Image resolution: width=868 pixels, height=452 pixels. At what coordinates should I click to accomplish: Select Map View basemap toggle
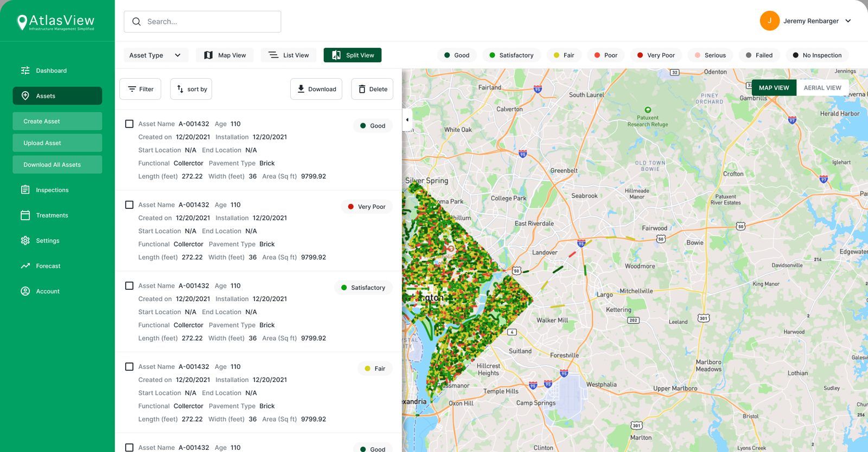coord(774,88)
